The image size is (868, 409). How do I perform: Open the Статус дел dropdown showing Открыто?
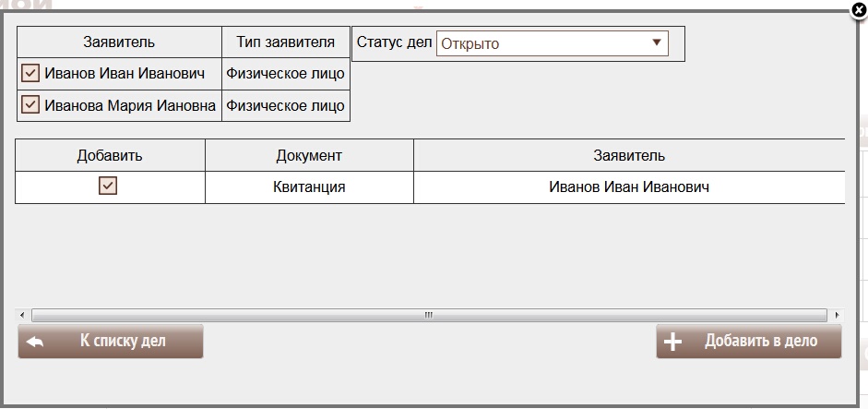pyautogui.click(x=552, y=43)
